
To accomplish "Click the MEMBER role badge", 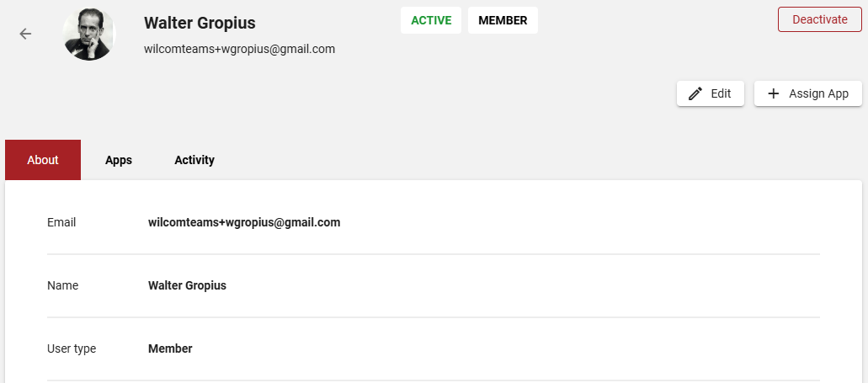I will 503,20.
